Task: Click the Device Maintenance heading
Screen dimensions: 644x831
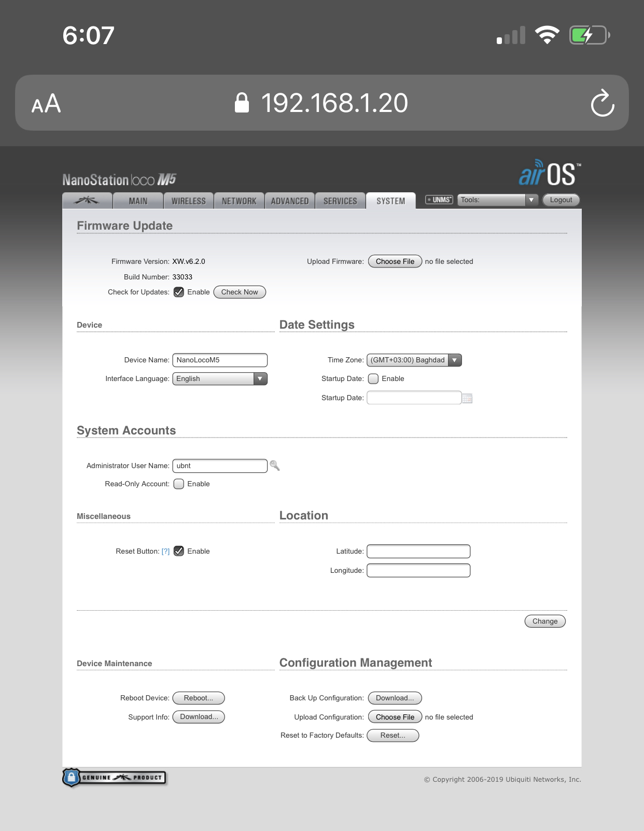Action: (x=115, y=664)
